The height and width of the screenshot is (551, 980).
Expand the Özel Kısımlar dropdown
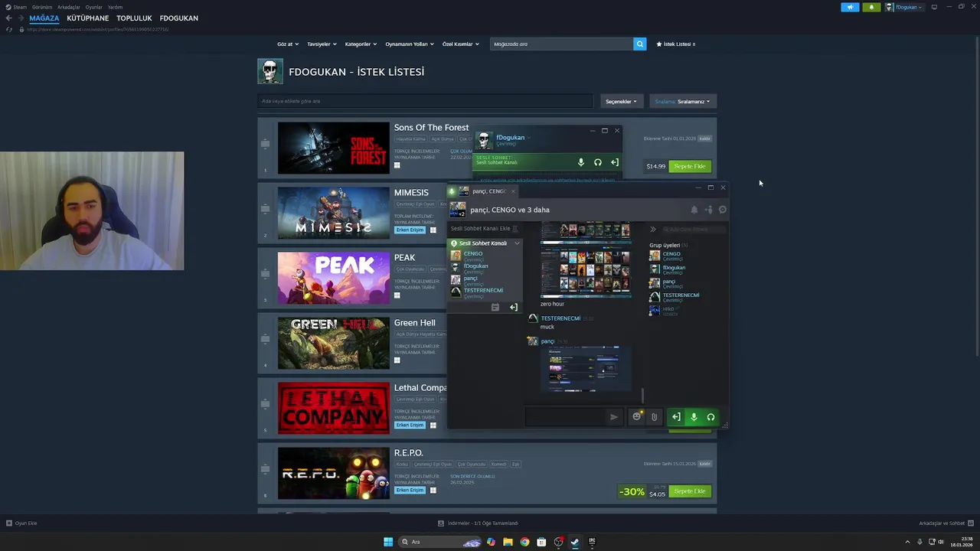tap(460, 44)
